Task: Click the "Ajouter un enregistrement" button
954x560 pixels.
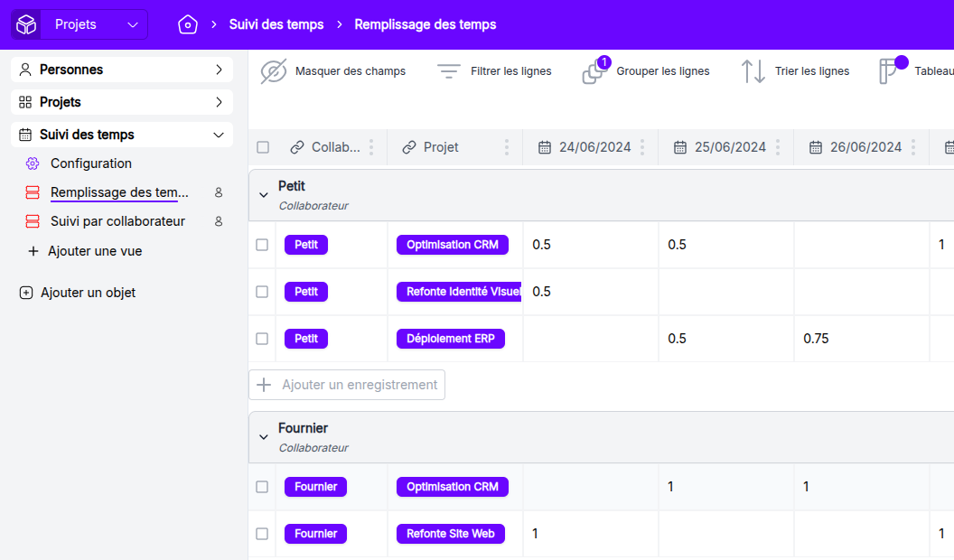Action: coord(346,384)
